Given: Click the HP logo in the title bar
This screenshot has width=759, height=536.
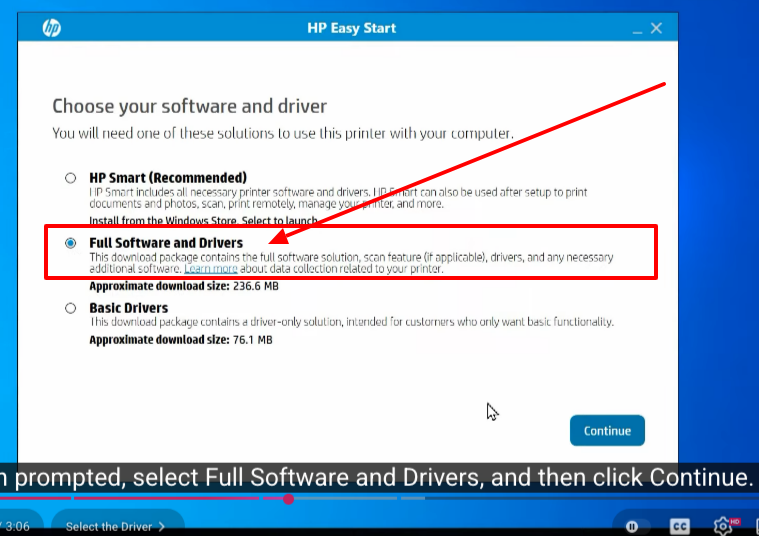Looking at the screenshot, I should click(x=51, y=28).
